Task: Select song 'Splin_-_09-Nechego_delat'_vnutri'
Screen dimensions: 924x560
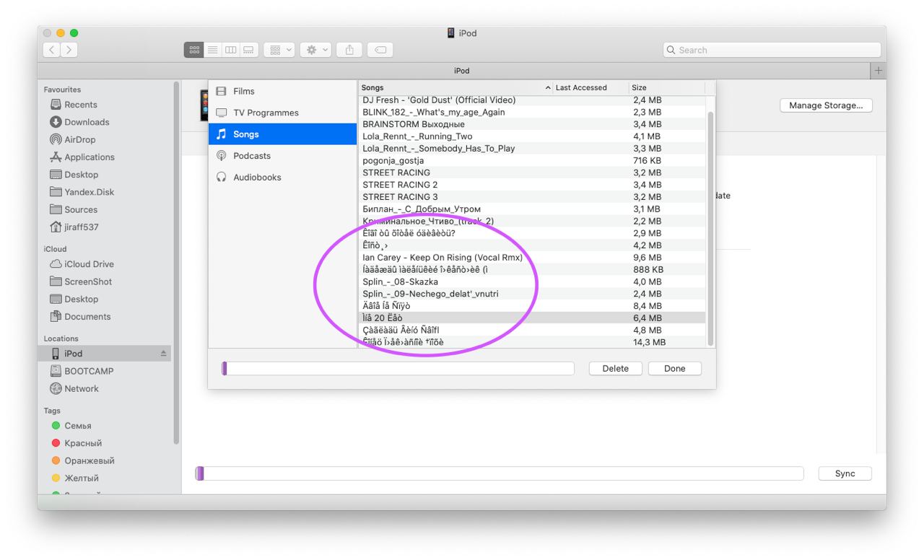Action: (x=532, y=294)
